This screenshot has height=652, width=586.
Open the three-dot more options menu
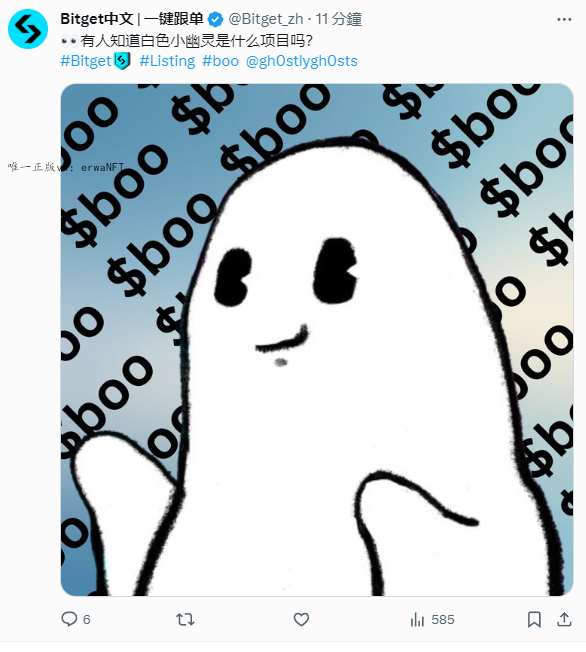(x=564, y=20)
